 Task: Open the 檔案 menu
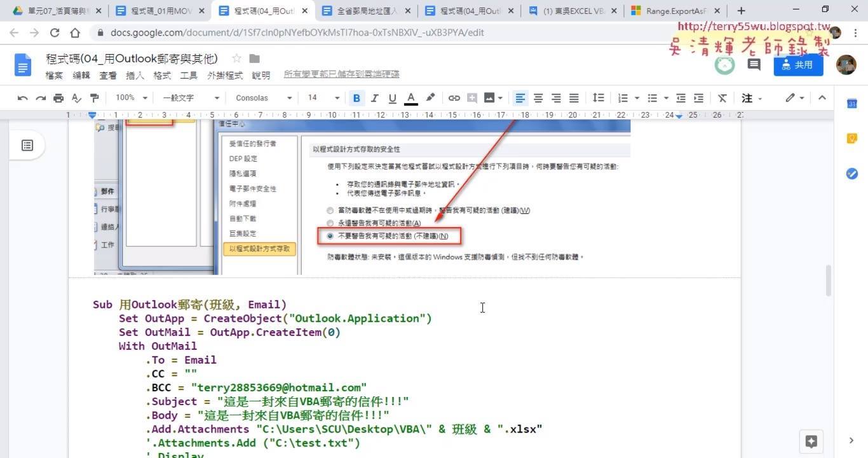(55, 75)
